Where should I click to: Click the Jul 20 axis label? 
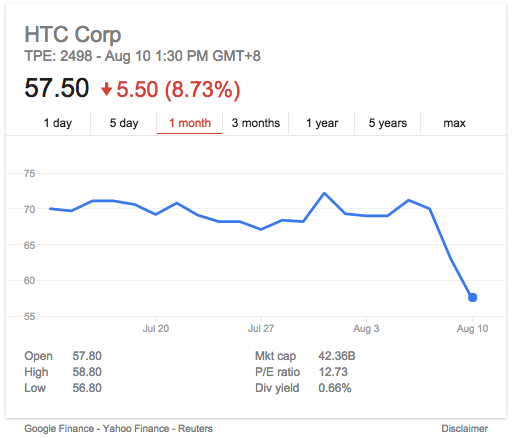click(156, 329)
